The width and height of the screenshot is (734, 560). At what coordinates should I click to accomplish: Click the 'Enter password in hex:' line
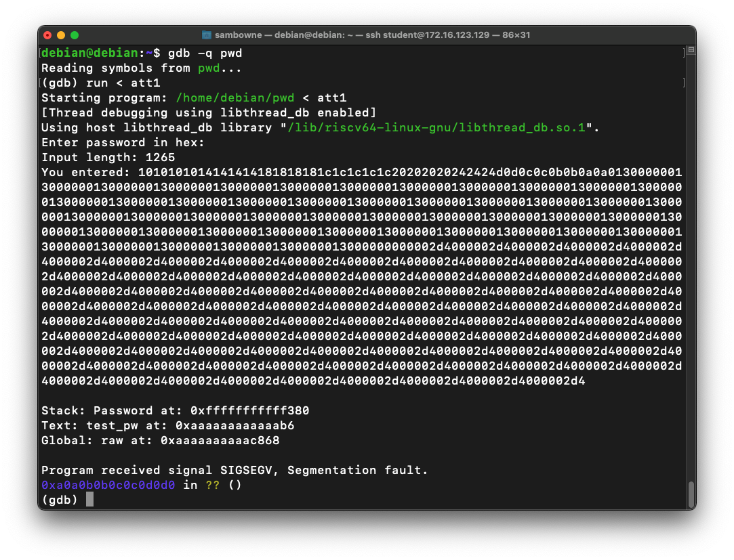(123, 143)
